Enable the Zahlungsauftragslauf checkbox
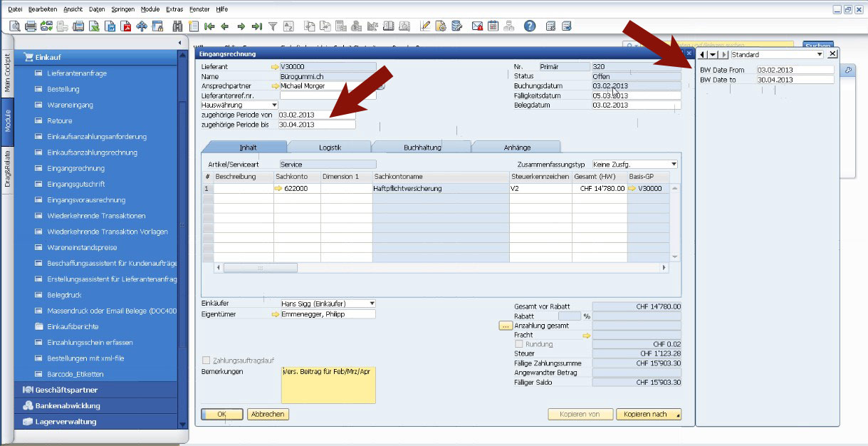Viewport: 868px width, 446px height. pos(206,361)
